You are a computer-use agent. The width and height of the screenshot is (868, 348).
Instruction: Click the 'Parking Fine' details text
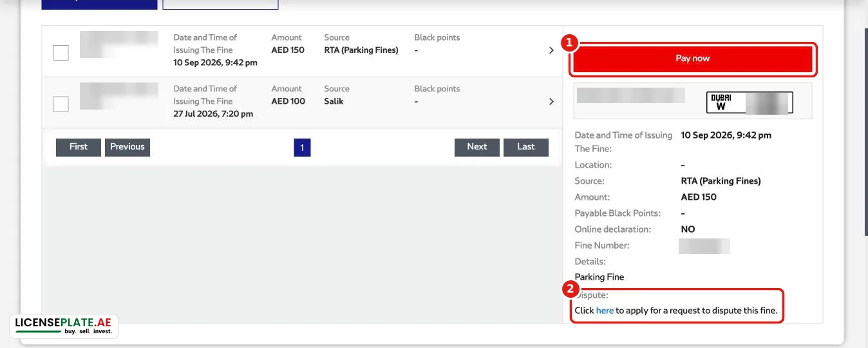(x=599, y=277)
